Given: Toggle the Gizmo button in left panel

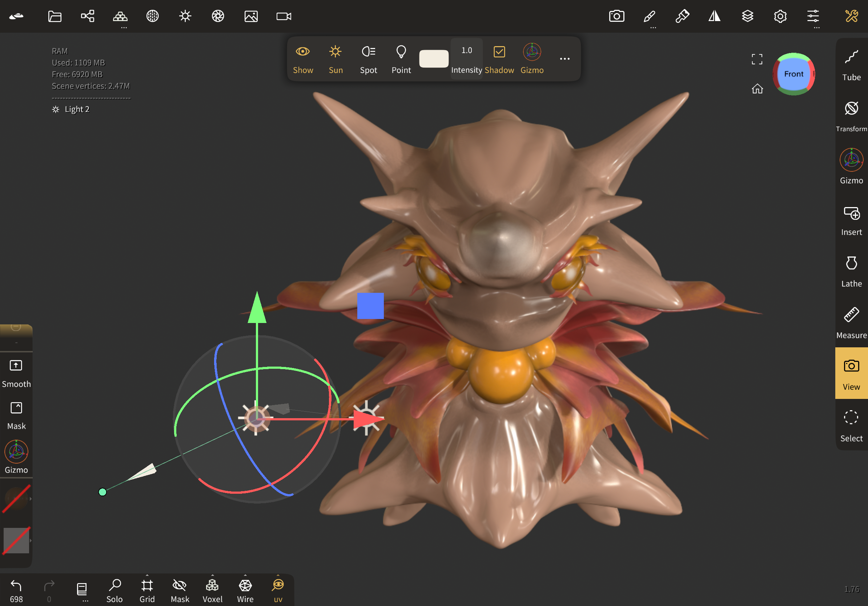Looking at the screenshot, I should (16, 457).
